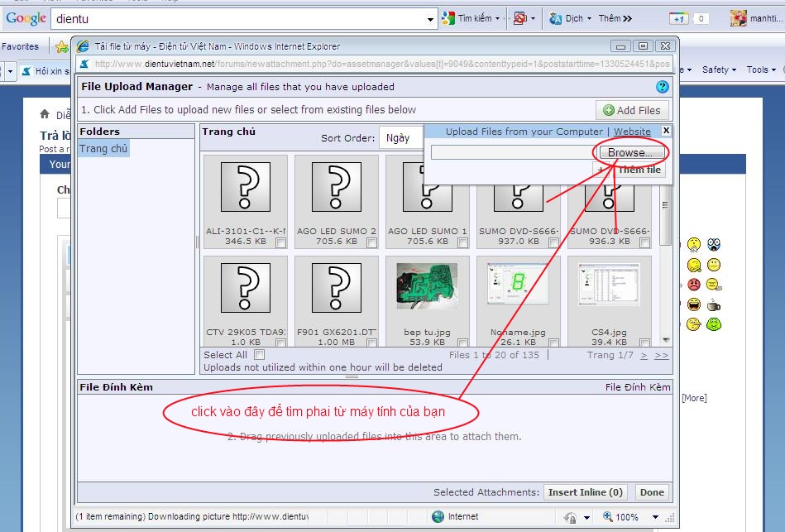Go to next page of files
This screenshot has width=785, height=532.
point(644,355)
